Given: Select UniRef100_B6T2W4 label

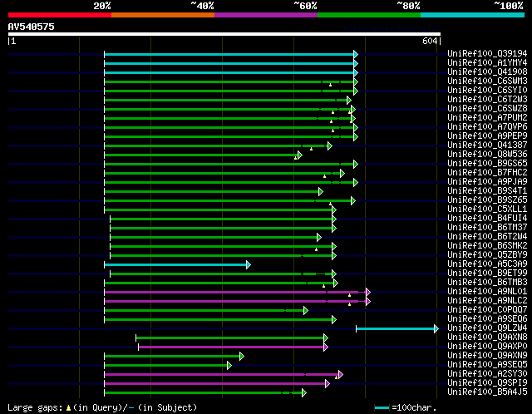Looking at the screenshot, I should (487, 237).
